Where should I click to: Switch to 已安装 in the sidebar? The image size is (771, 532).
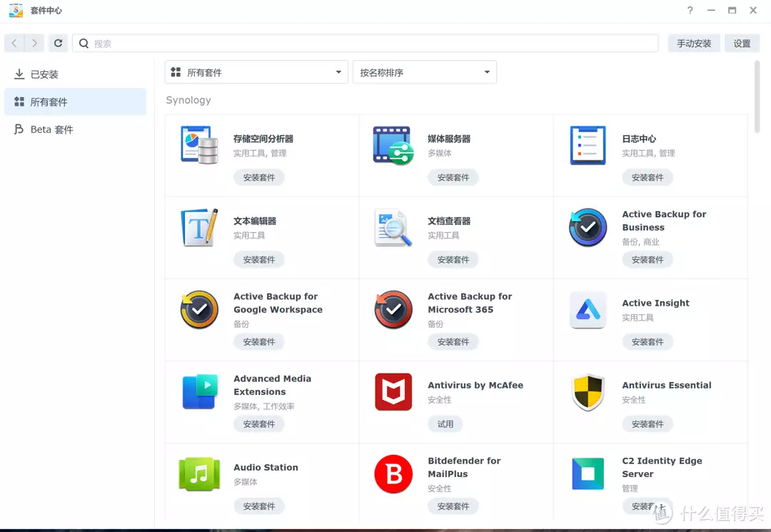click(x=75, y=74)
